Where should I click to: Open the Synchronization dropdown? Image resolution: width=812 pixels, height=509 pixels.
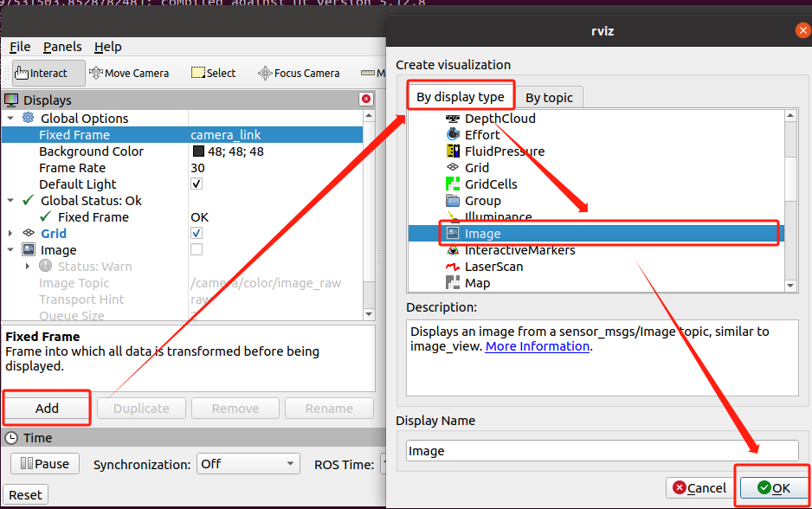(x=248, y=463)
